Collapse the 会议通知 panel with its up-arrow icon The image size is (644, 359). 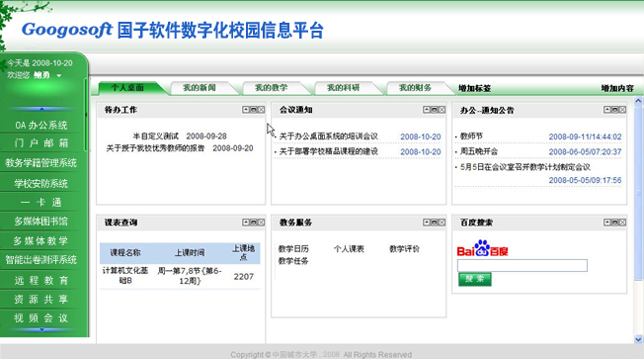tap(427, 110)
